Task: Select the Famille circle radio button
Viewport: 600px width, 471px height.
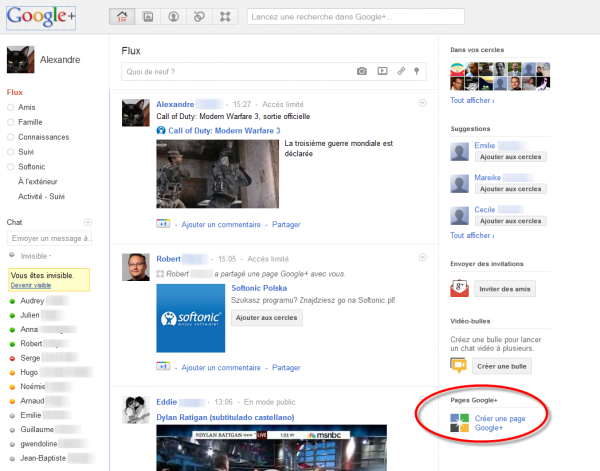Action: click(11, 122)
